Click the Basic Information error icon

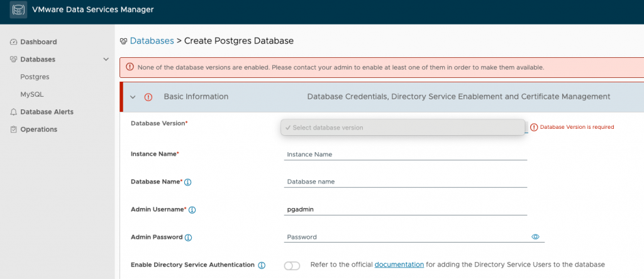pos(148,97)
